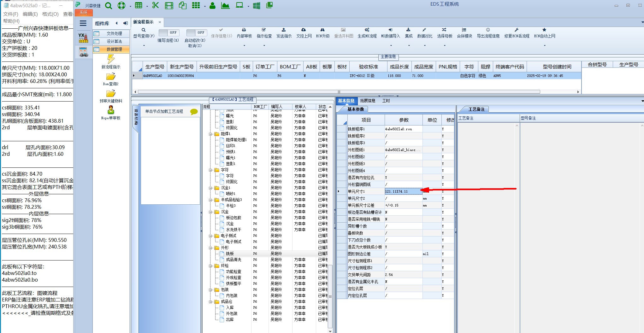Click the green table icon in quick bar
The width and height of the screenshot is (644, 333).
coord(139,5)
